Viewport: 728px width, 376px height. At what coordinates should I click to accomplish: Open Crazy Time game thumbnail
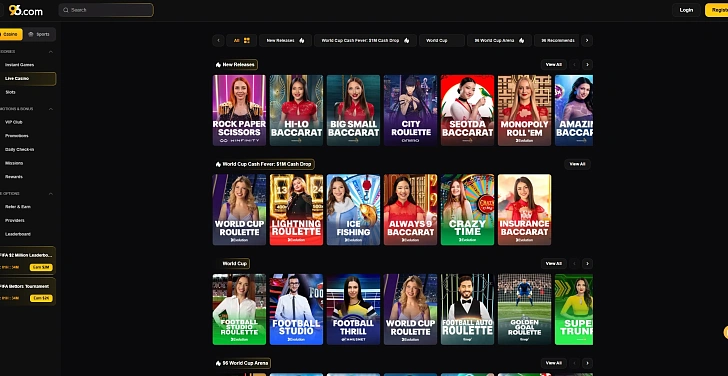468,210
